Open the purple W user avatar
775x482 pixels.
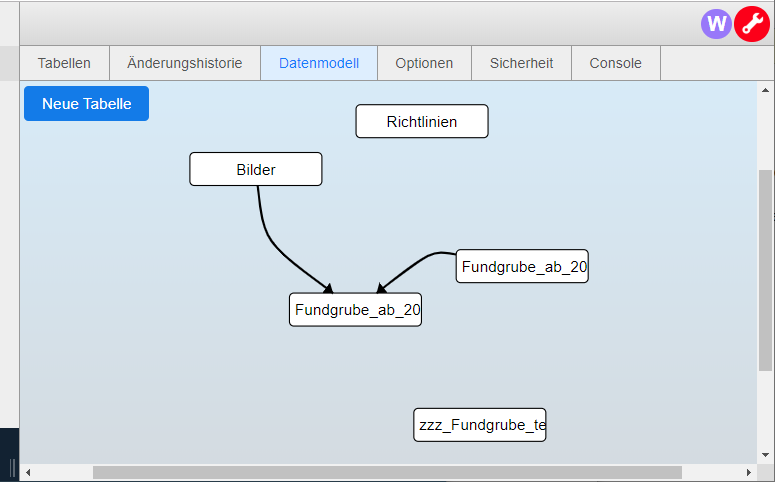click(x=717, y=24)
